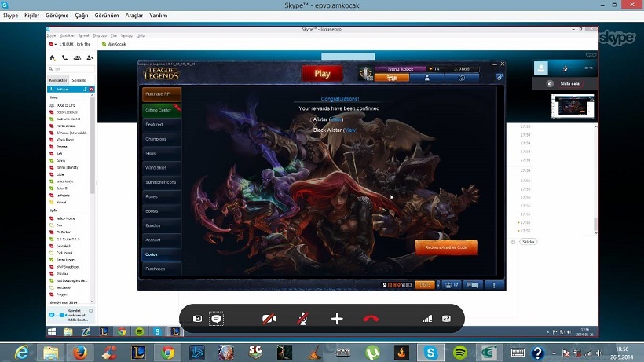Click the summoner crest icon beside Nunu Robot
Viewport: 644px width, 362px height.
365,74
